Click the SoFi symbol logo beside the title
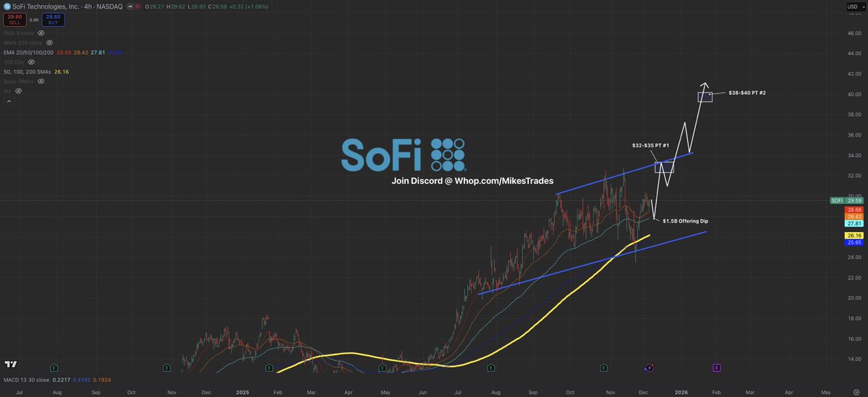 pos(7,7)
